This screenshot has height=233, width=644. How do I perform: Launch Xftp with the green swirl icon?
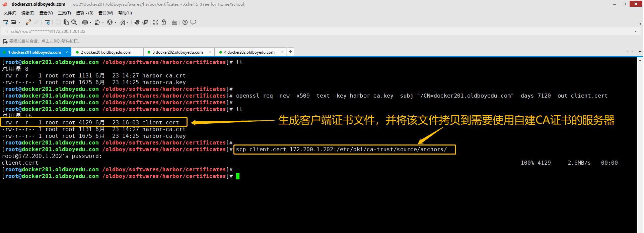137,22
